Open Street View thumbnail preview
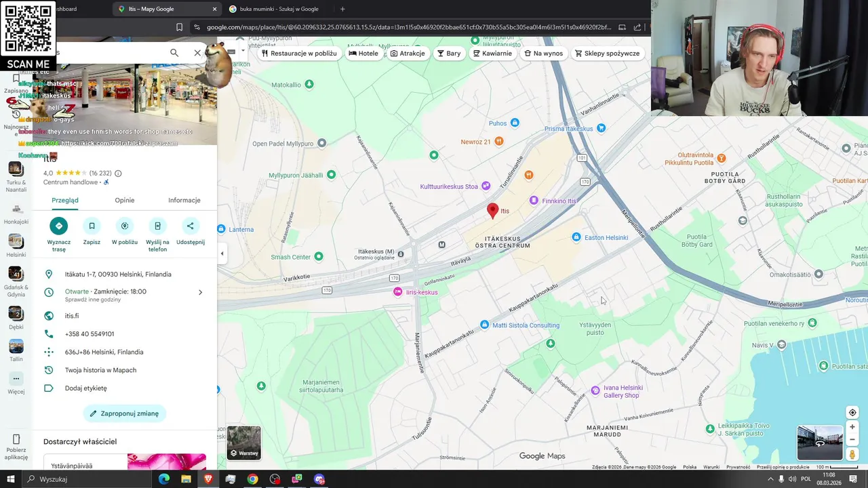 click(820, 443)
